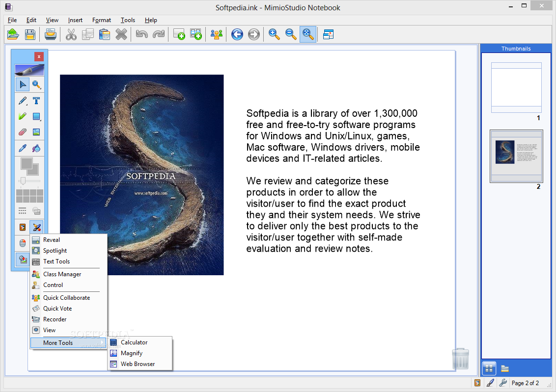The image size is (556, 392).
Task: Click the Insert New Page toolbar icon
Action: coord(179,34)
